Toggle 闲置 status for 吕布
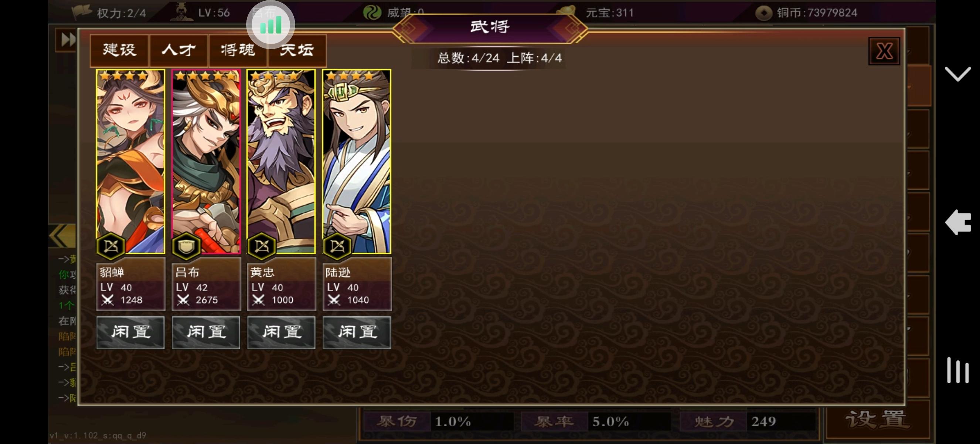 [x=206, y=332]
